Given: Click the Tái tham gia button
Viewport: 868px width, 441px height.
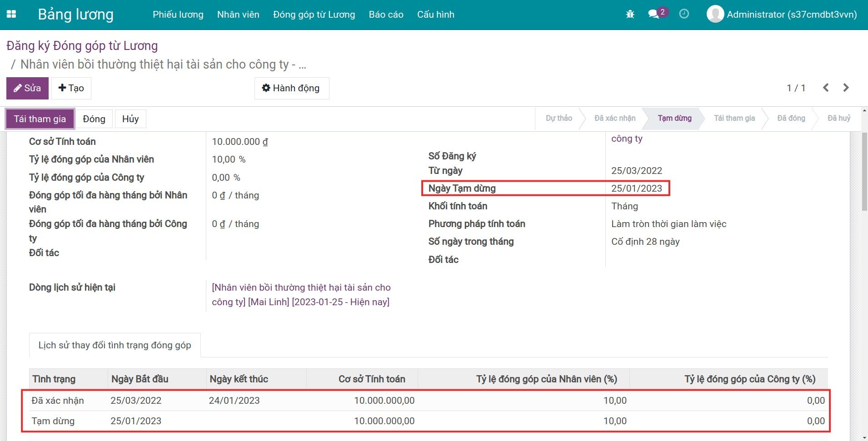Looking at the screenshot, I should (40, 119).
